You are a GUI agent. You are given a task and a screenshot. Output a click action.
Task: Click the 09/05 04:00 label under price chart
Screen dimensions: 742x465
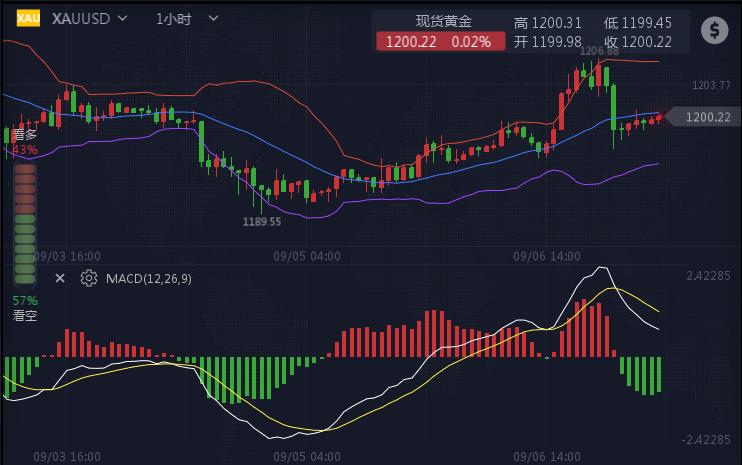pos(307,256)
